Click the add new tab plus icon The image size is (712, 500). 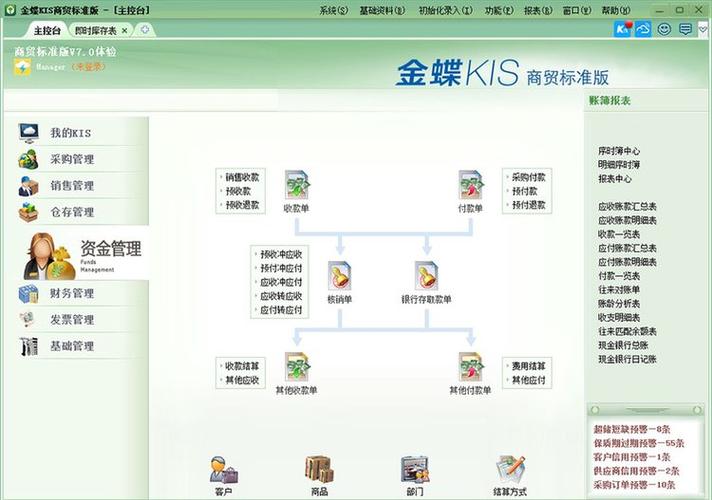pos(145,30)
